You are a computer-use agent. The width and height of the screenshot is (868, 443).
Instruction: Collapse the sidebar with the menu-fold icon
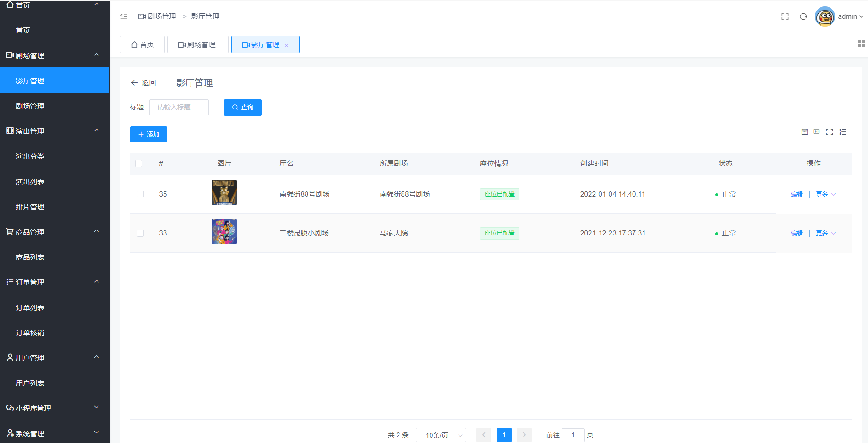pyautogui.click(x=124, y=16)
